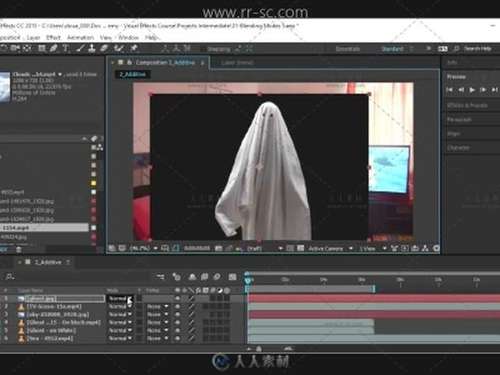Screen dimensions: 500x375
Task: Switch to the Essentials workspace
Action: [x=348, y=49]
